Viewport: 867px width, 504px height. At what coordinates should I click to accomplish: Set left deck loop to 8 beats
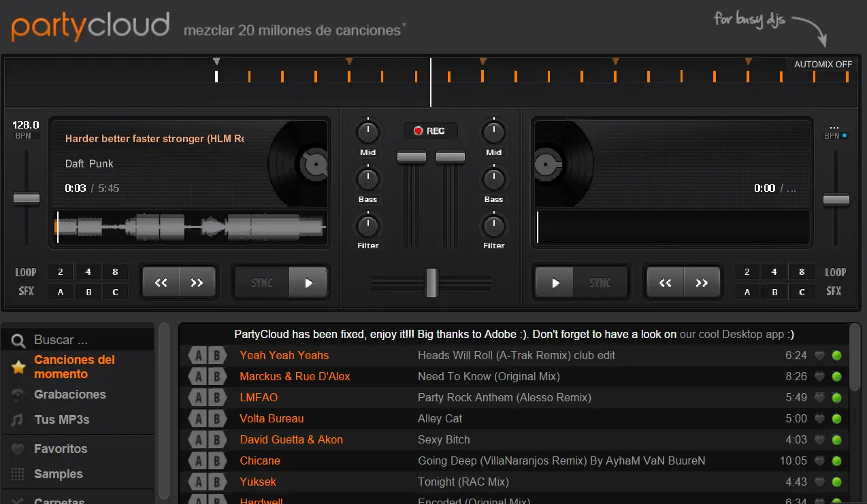115,272
